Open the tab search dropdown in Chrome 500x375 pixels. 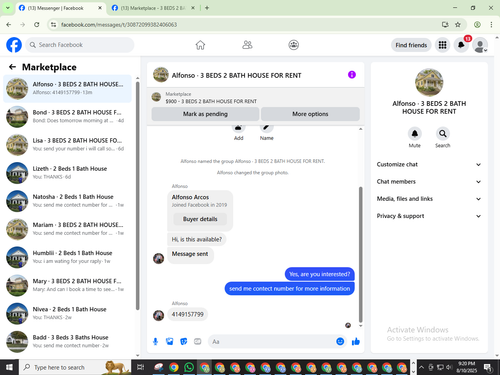pos(7,8)
